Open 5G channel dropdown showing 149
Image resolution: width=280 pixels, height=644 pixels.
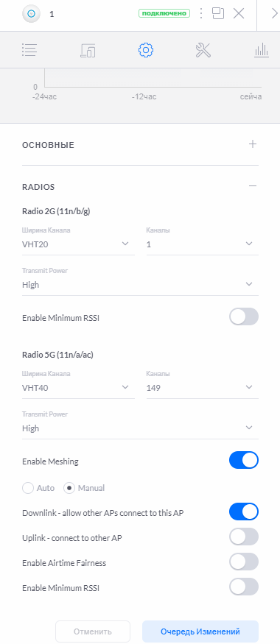(x=203, y=387)
